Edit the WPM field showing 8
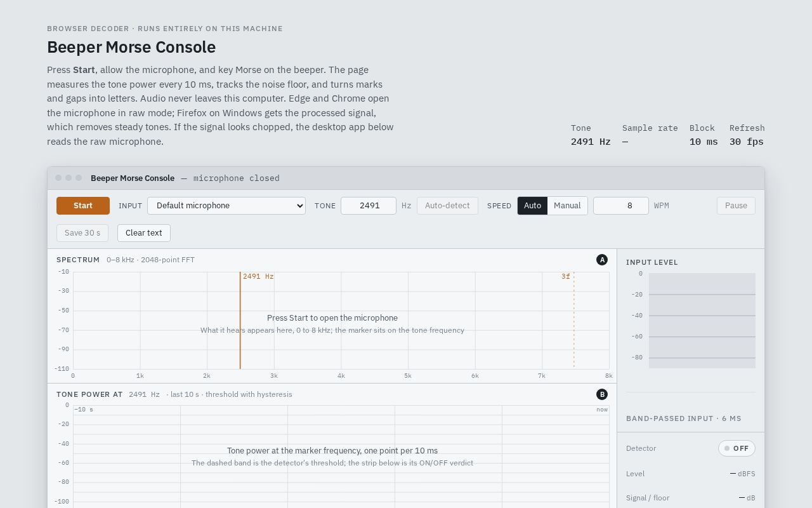This screenshot has width=812, height=508. 621,206
